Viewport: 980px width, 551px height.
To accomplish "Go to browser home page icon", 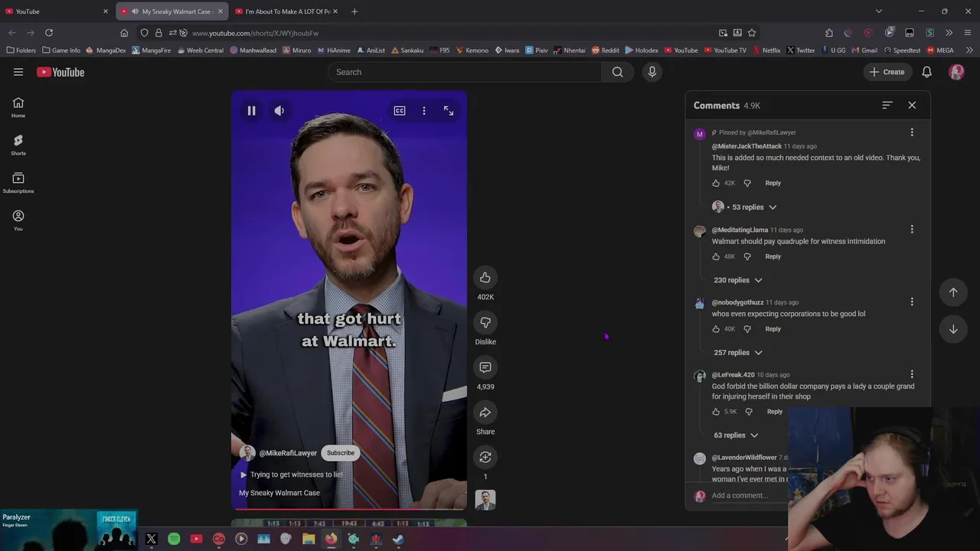I will [124, 33].
